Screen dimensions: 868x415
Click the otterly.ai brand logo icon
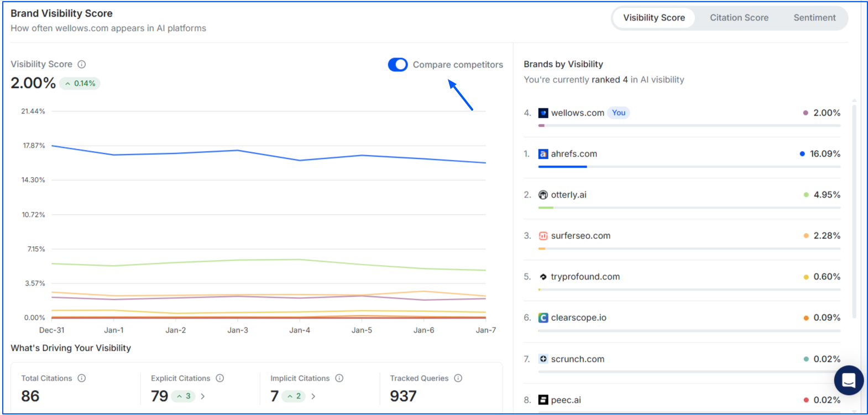pos(543,195)
